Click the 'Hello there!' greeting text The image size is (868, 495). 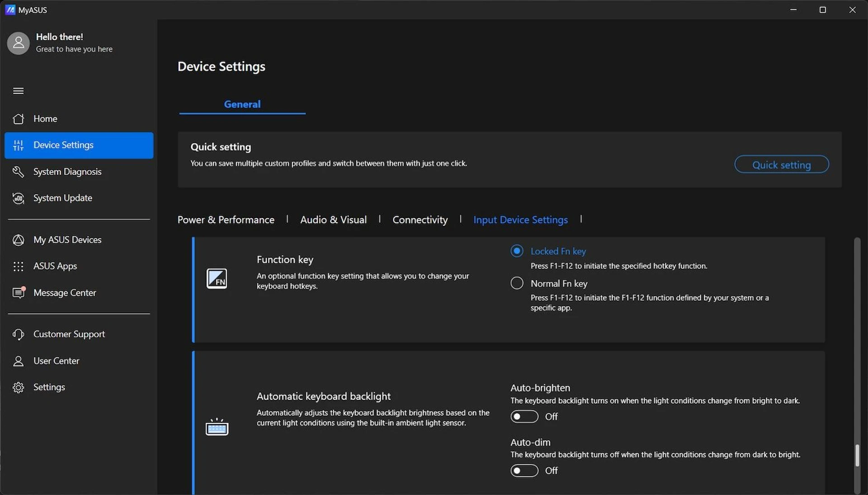coord(60,37)
